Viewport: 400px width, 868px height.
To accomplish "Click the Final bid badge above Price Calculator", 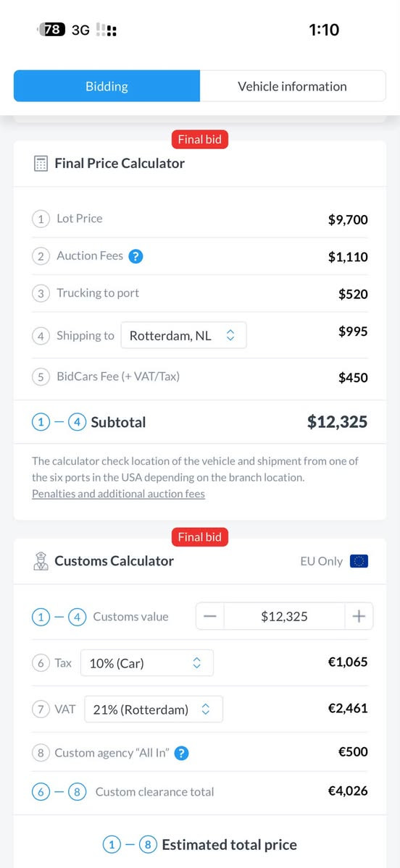I will pyautogui.click(x=199, y=140).
